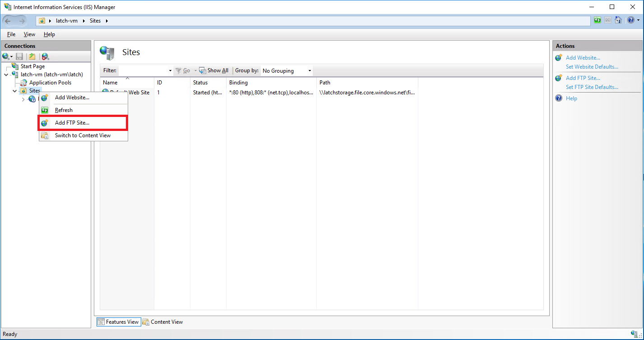Click the Start Page tree icon
Viewport: 644px width, 340px height.
(15, 66)
